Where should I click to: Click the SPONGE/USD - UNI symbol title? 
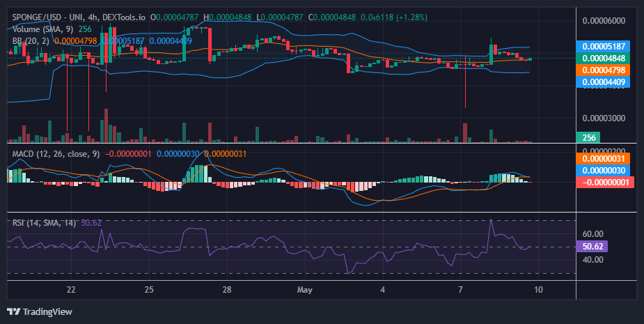(x=48, y=17)
